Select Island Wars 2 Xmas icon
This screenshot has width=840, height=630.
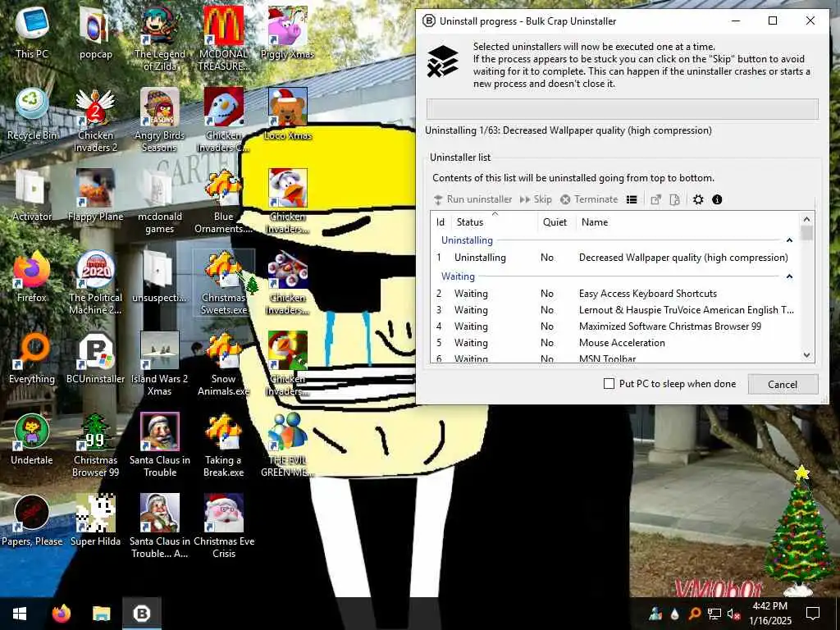click(160, 363)
